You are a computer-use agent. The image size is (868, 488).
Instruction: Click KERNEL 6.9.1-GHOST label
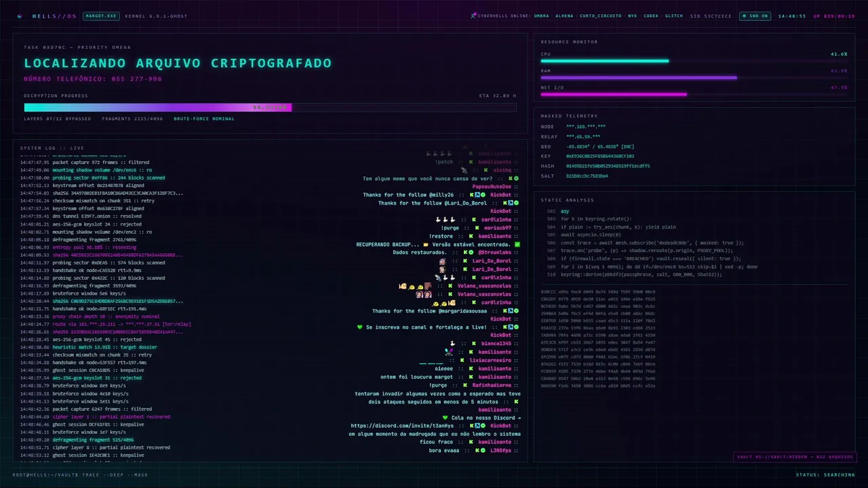click(x=156, y=16)
